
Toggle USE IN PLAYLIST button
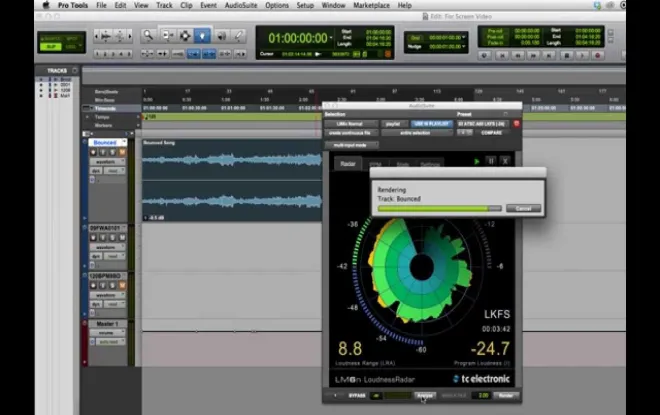click(x=432, y=124)
